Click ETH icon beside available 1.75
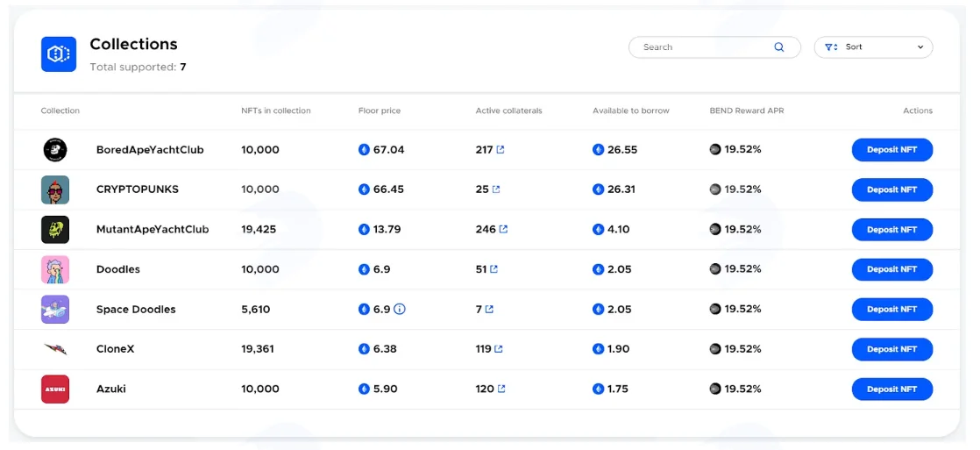The width and height of the screenshot is (980, 450). tap(599, 389)
